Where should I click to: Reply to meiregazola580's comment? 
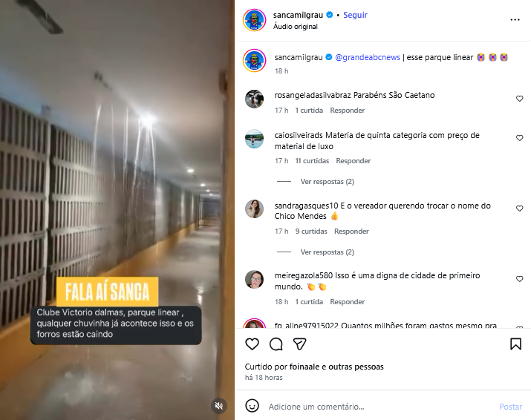(347, 302)
